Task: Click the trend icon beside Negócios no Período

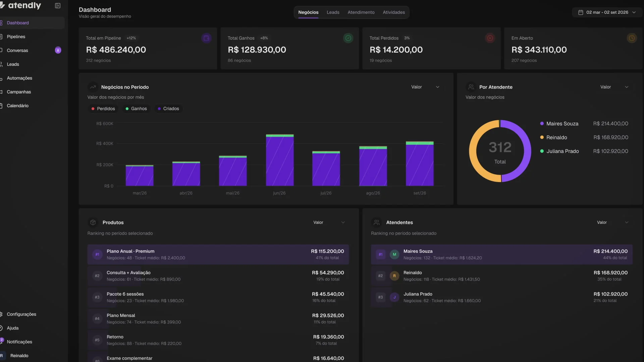Action: 93,87
